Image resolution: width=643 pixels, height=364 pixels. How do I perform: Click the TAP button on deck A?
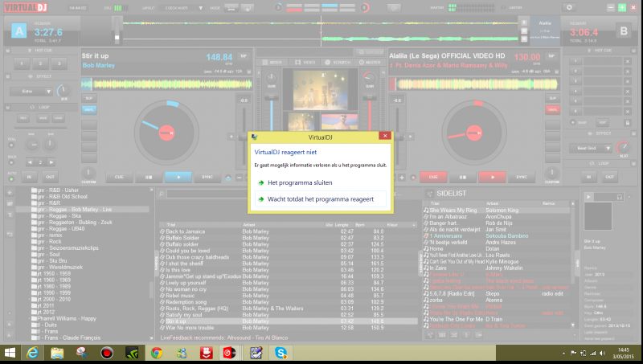pos(244,56)
